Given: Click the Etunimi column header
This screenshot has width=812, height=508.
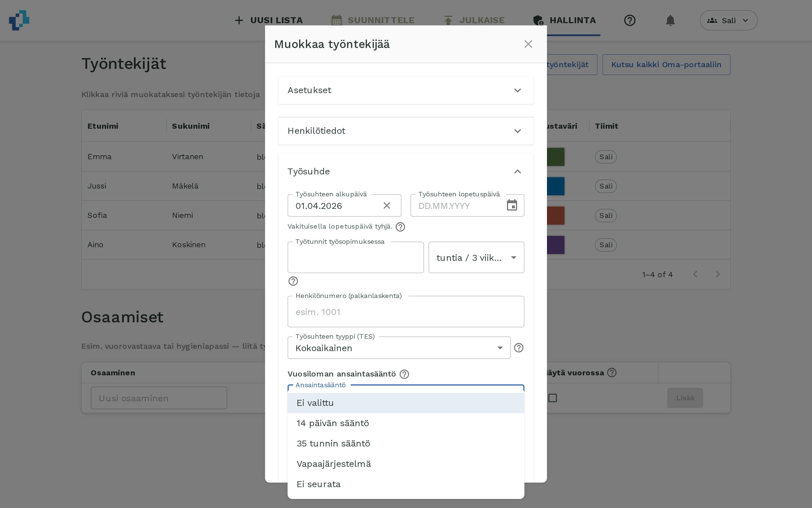Looking at the screenshot, I should pos(103,126).
